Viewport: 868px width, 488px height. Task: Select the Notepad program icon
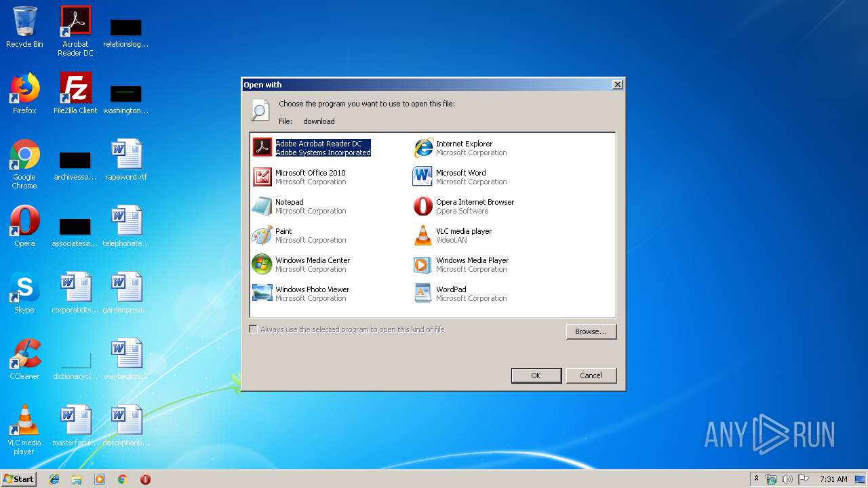coord(262,206)
